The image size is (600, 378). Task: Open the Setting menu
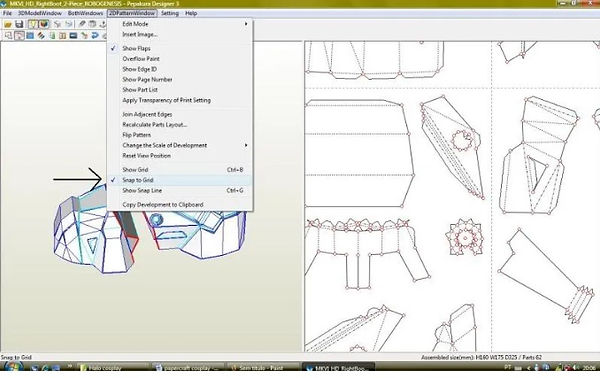coord(170,13)
